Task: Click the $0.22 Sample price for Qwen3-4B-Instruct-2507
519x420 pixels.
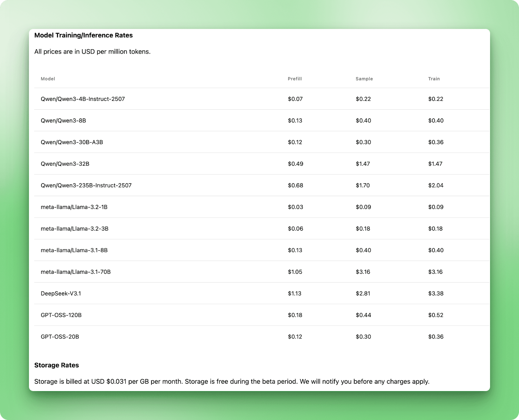Action: point(363,99)
